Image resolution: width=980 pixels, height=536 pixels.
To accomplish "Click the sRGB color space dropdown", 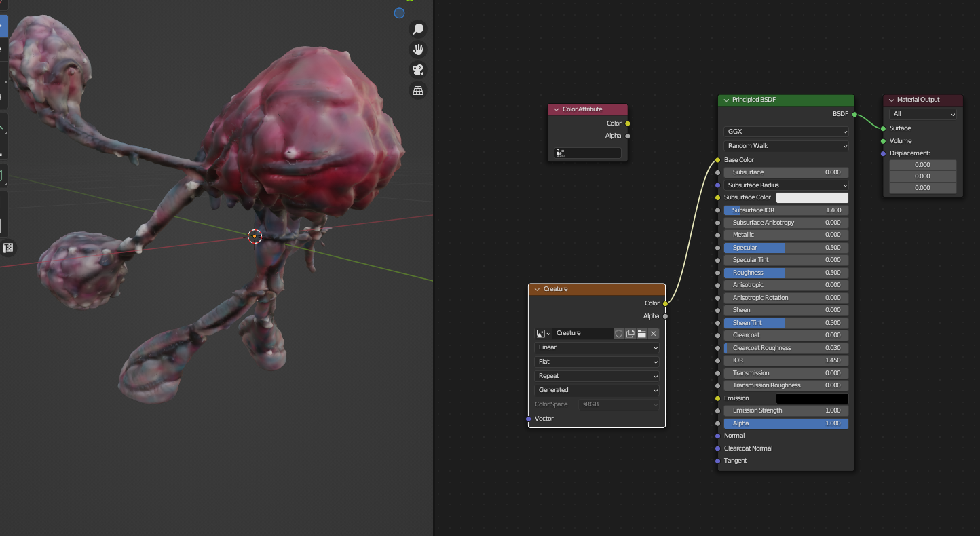I will pos(618,404).
